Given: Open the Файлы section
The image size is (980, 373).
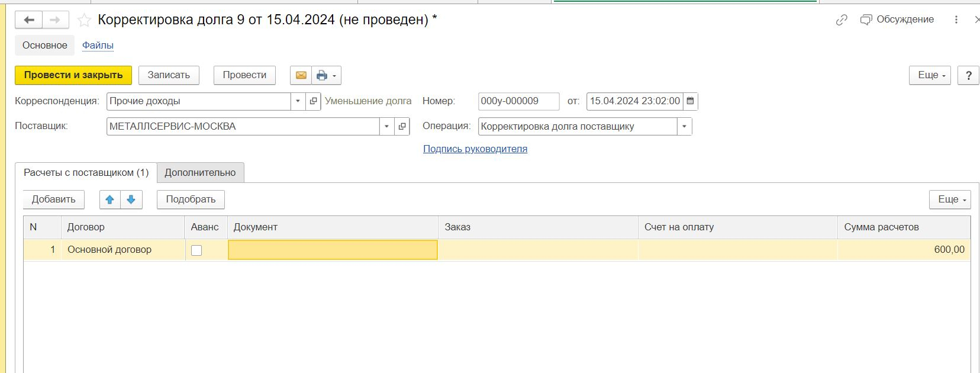Looking at the screenshot, I should click(x=98, y=46).
